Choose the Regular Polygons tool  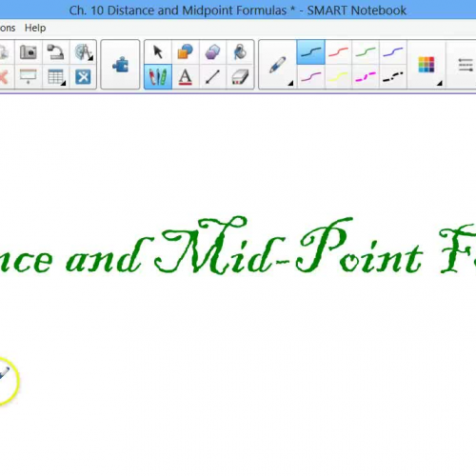point(212,51)
